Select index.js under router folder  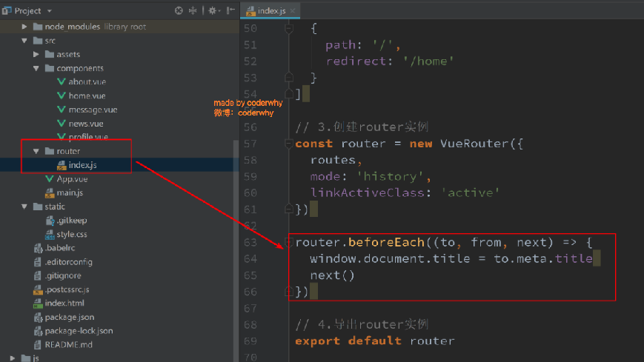tap(82, 165)
